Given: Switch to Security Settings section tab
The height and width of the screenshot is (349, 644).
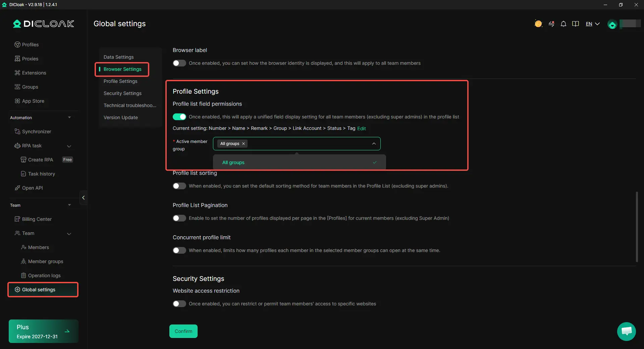Looking at the screenshot, I should pos(122,93).
